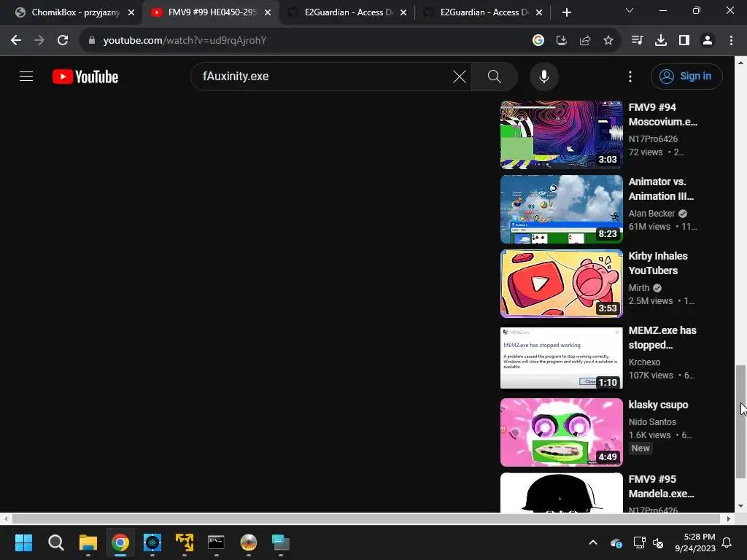Click the horizontal scrollbar at bottom
Image resolution: width=747 pixels, height=560 pixels.
pos(366,518)
